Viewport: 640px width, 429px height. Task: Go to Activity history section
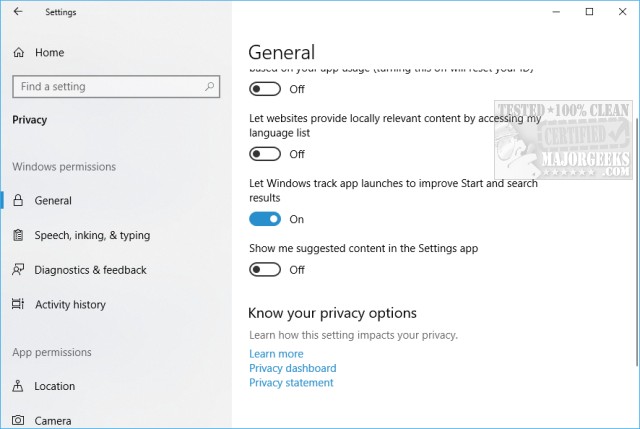[x=70, y=305]
